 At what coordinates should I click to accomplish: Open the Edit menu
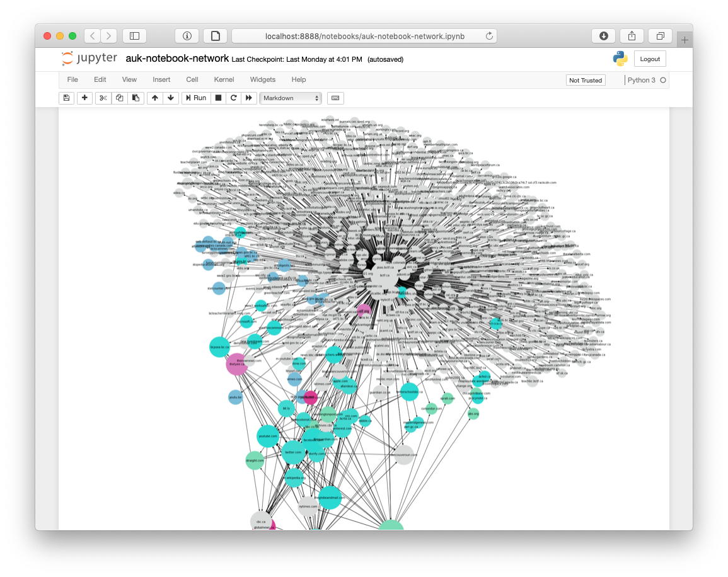coord(100,80)
